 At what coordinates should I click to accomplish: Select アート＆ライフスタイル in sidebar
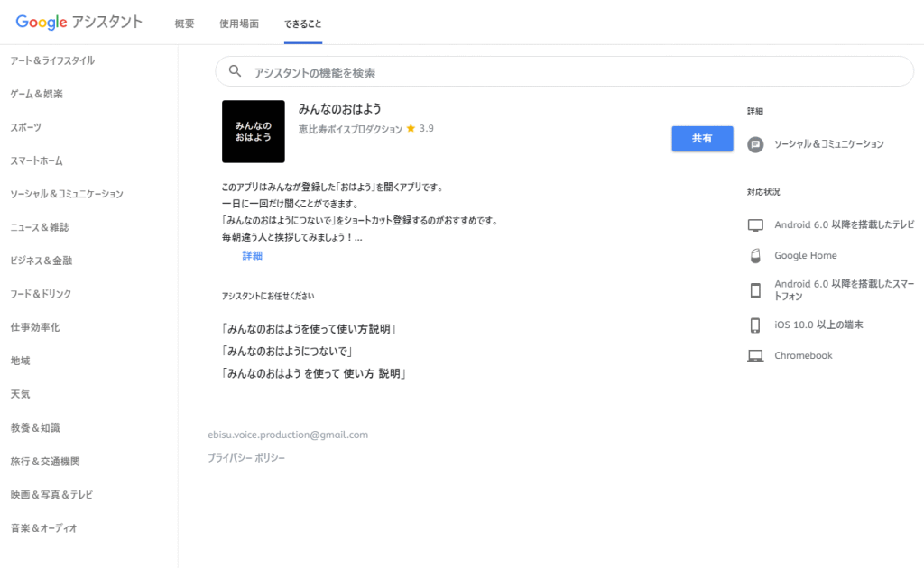52,60
